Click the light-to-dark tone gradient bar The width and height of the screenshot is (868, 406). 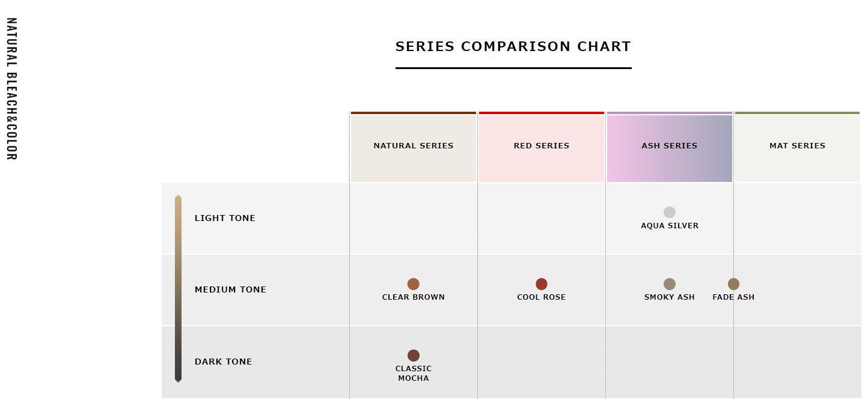pyautogui.click(x=178, y=288)
